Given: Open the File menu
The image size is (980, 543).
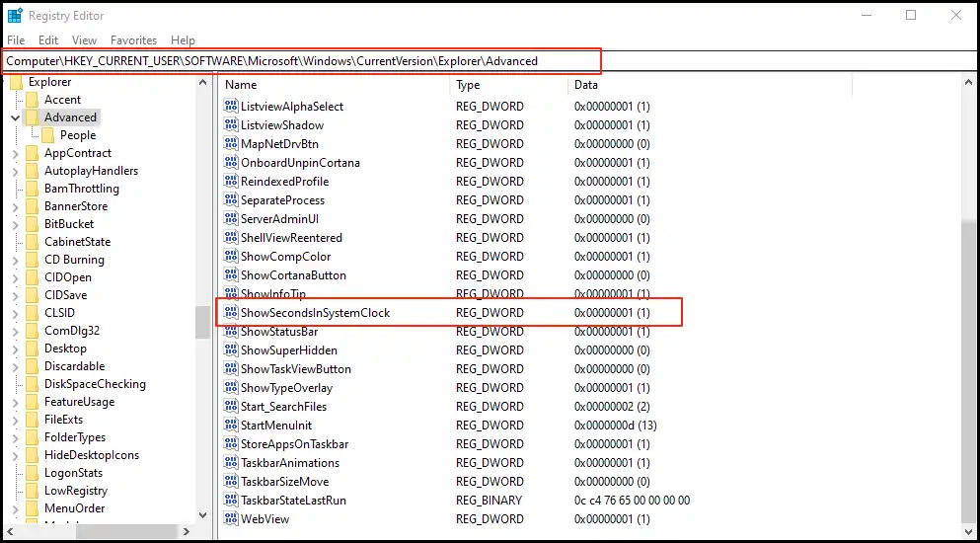Looking at the screenshot, I should click(16, 40).
